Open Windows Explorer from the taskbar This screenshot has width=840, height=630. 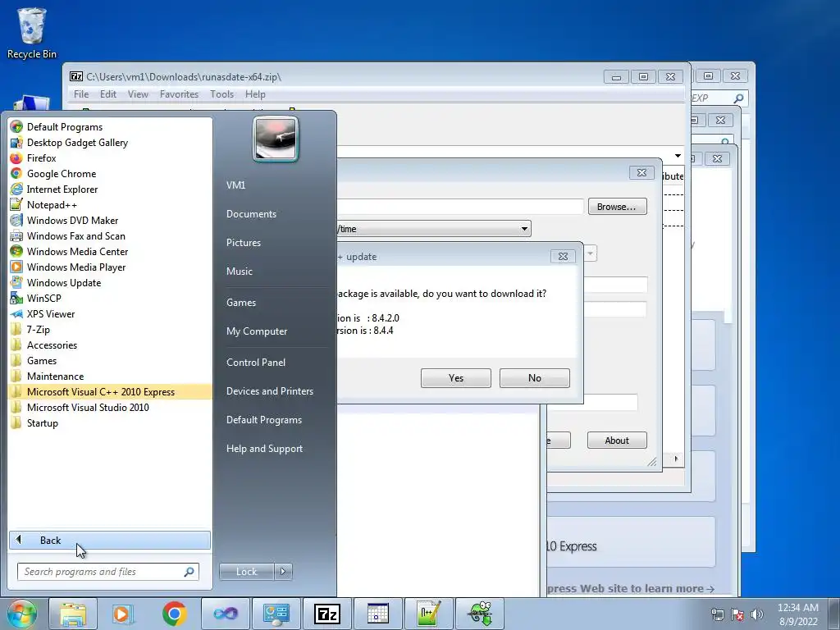73,614
